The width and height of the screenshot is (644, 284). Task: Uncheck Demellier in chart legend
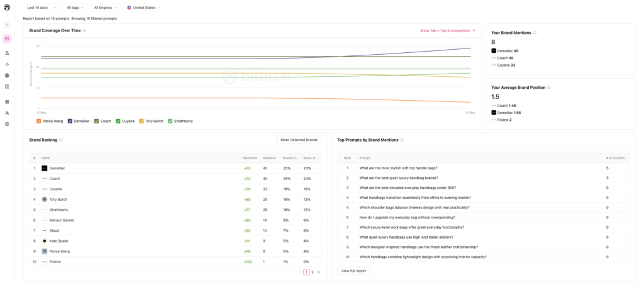[70, 122]
